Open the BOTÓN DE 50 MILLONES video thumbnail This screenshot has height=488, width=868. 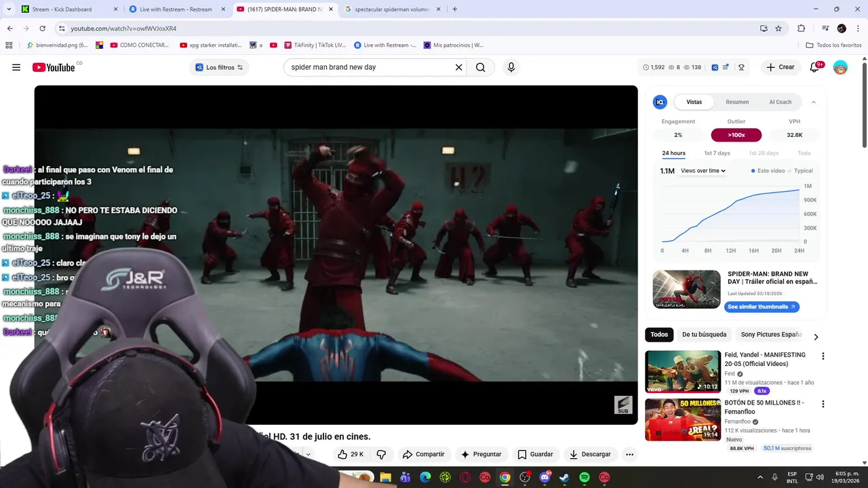pyautogui.click(x=683, y=420)
